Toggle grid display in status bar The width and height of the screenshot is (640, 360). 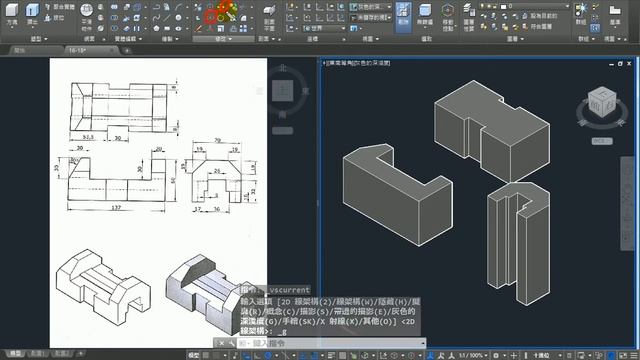point(206,356)
